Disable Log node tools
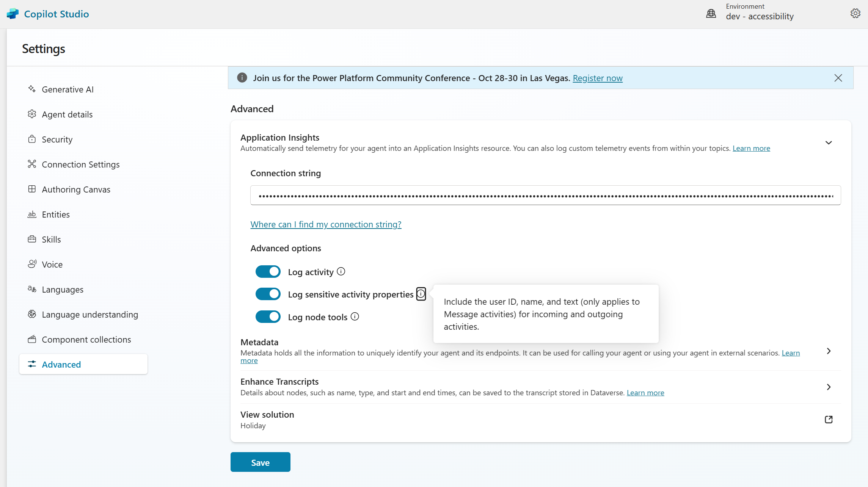This screenshot has width=868, height=487. [x=268, y=316]
